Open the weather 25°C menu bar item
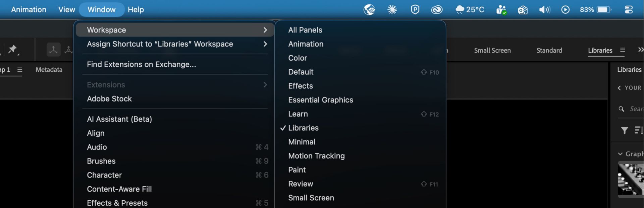Viewport: 644px width, 208px height. [x=470, y=10]
